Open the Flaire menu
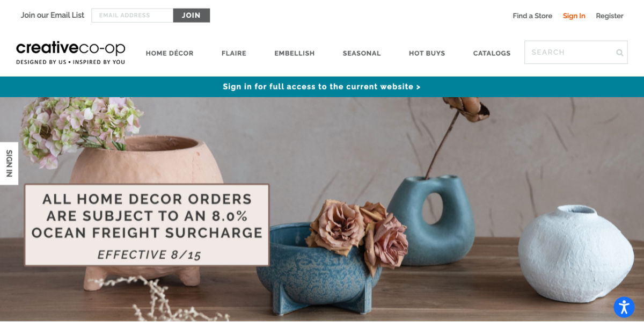The image size is (644, 327). (234, 53)
